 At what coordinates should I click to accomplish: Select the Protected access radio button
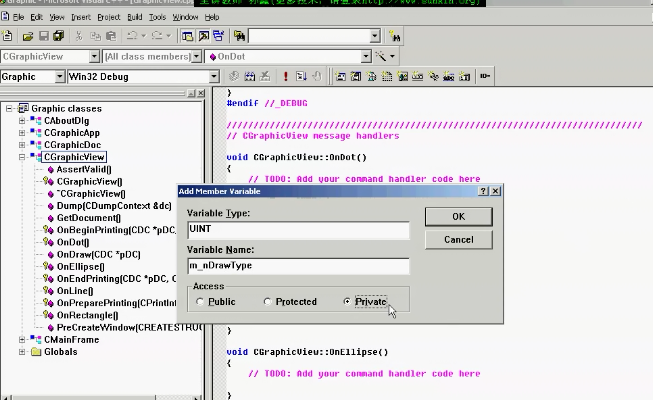click(267, 301)
